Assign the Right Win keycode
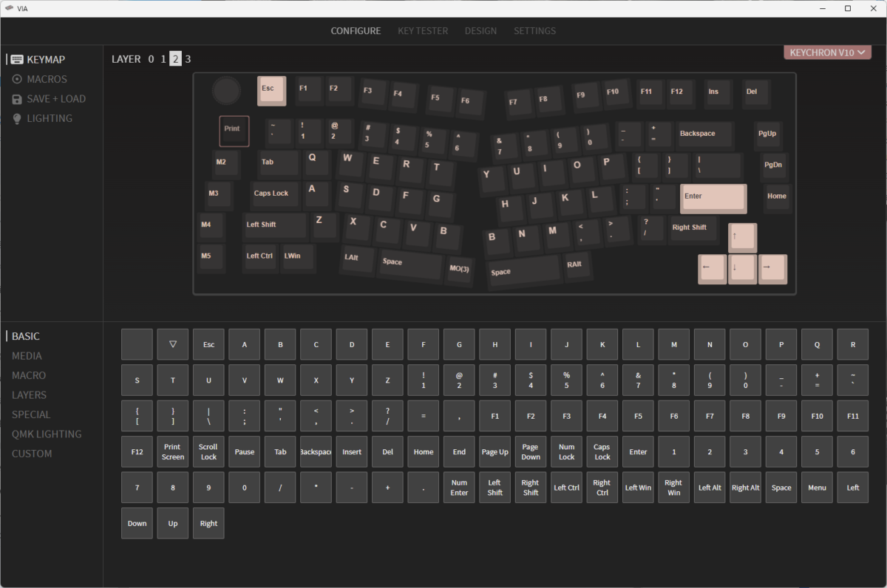The height and width of the screenshot is (588, 887). (673, 488)
